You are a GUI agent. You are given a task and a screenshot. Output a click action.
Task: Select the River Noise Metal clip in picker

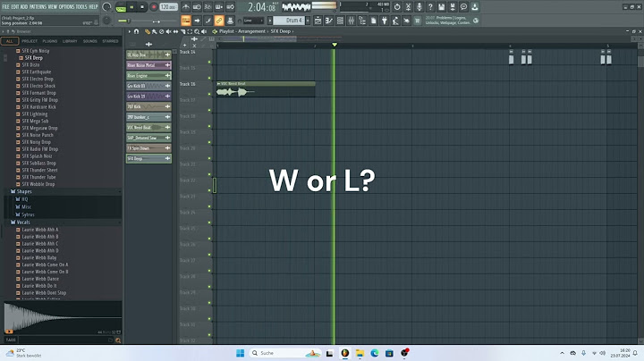click(x=148, y=65)
